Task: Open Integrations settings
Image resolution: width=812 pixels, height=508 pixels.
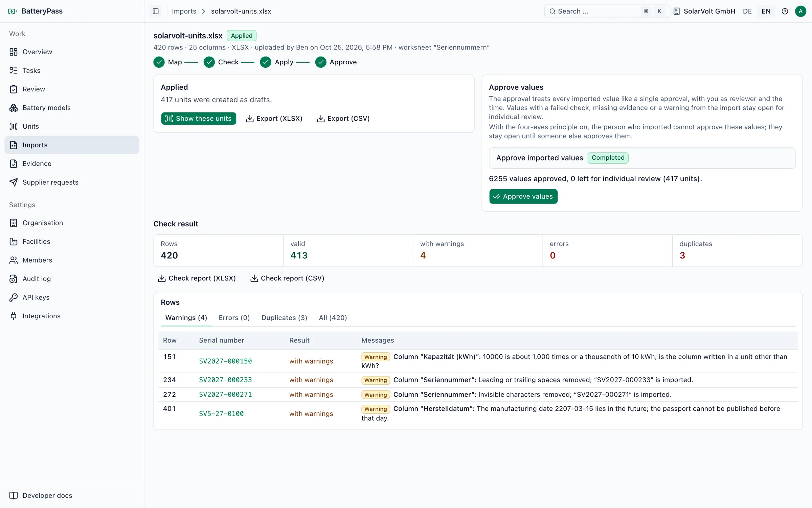Action: tap(72, 316)
